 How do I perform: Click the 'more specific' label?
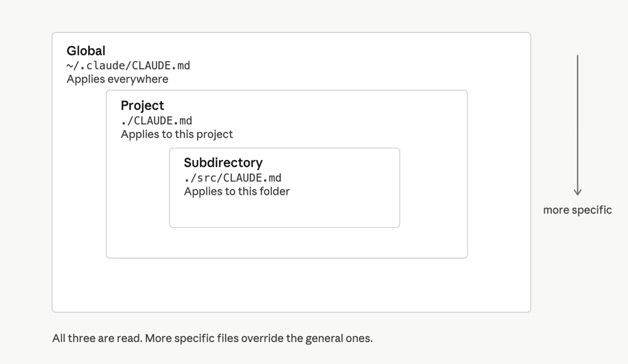pyautogui.click(x=577, y=210)
